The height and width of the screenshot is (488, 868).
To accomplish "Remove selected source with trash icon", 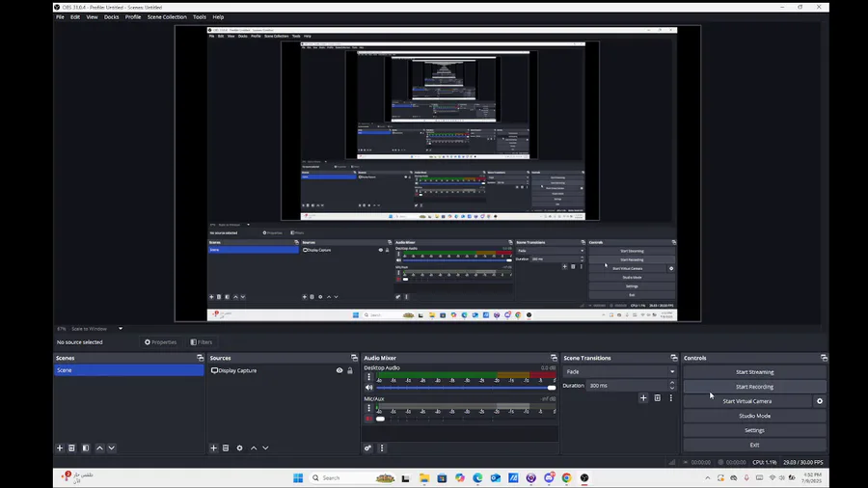I will 226,447.
